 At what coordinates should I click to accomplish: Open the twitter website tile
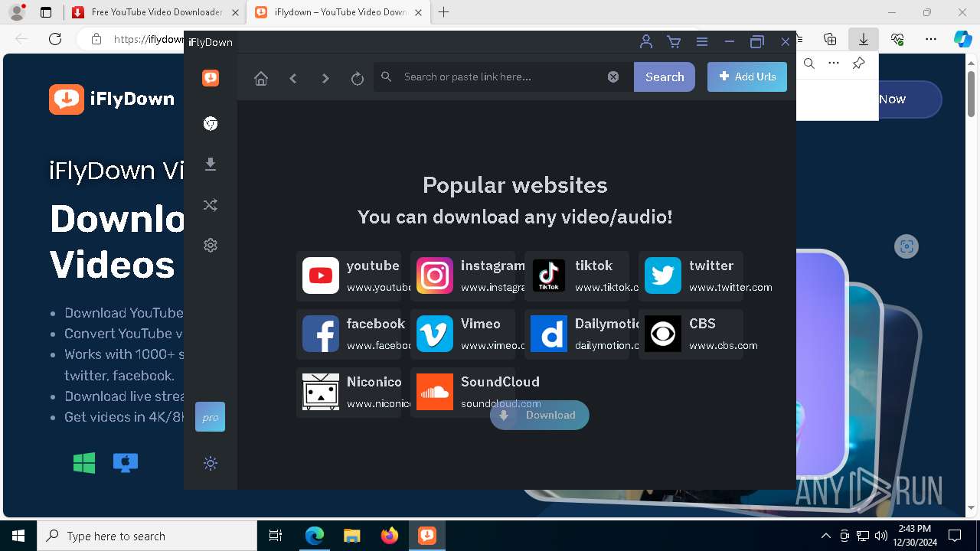tap(691, 276)
